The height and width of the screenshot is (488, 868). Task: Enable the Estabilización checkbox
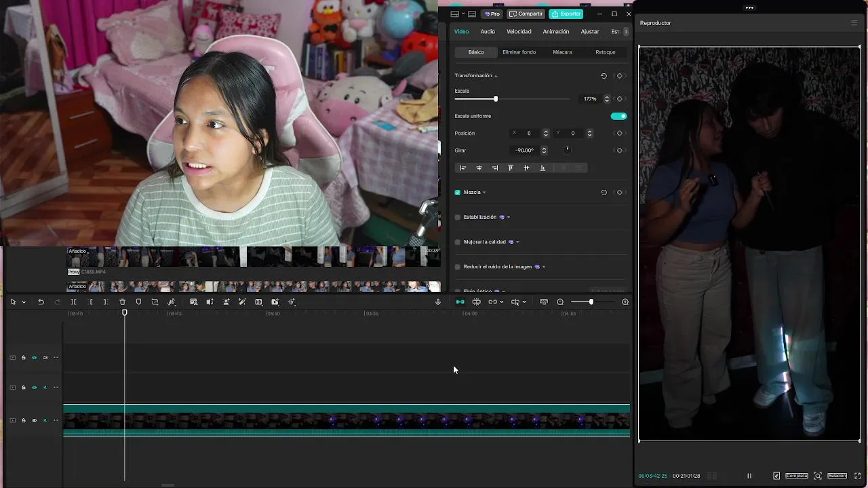[458, 218]
